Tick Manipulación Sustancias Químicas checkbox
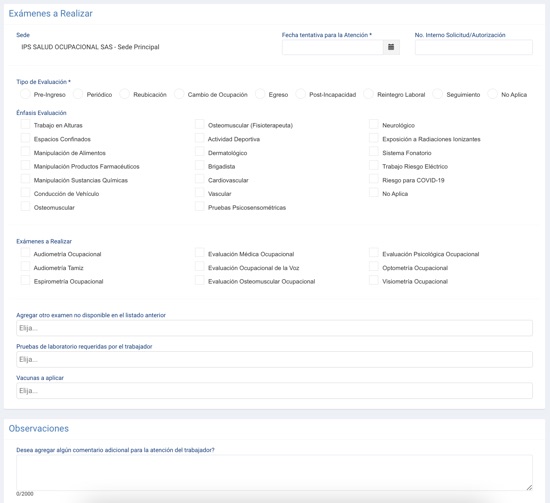 (25, 179)
